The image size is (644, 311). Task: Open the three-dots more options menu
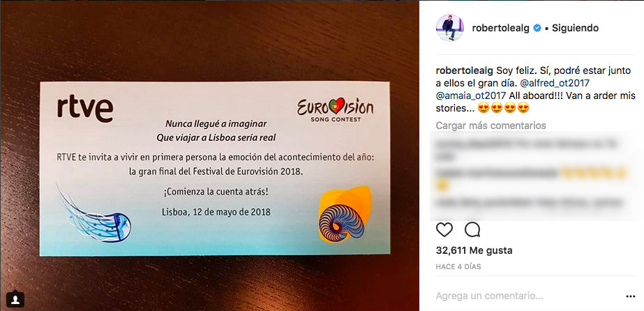click(x=631, y=296)
